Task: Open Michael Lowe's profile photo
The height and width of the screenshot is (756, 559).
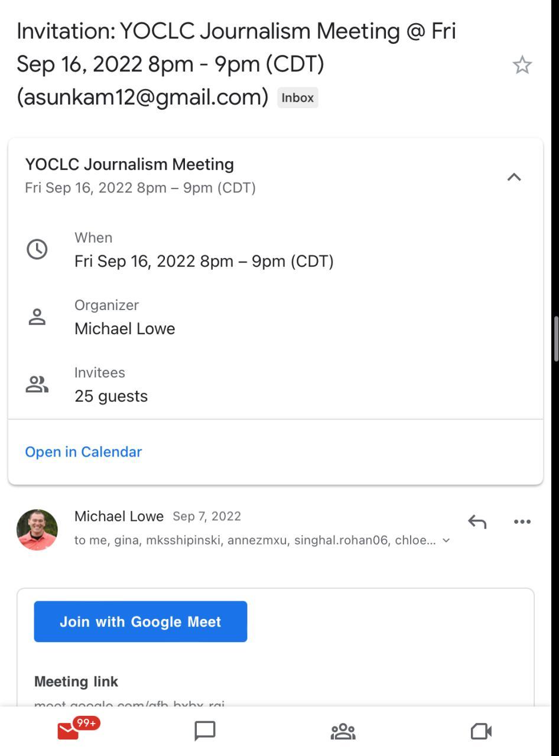Action: [x=37, y=530]
